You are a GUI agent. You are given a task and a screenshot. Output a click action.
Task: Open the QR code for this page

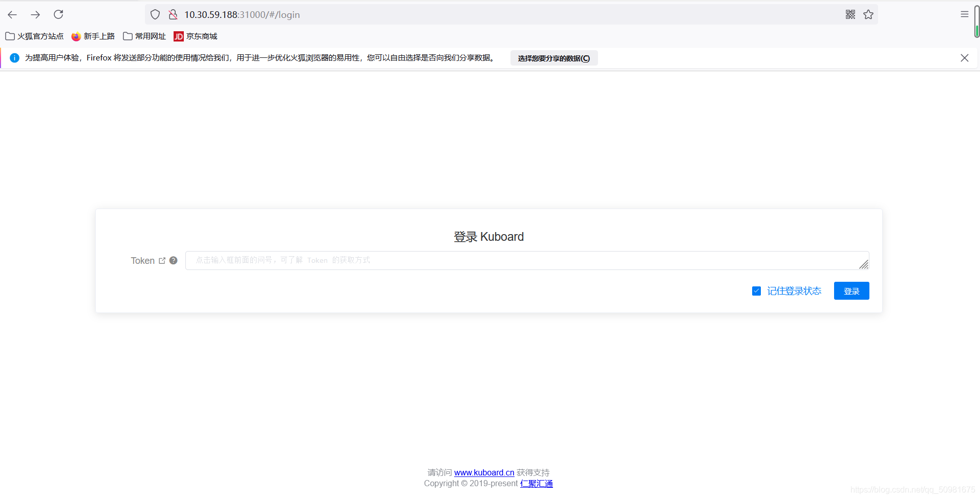click(x=850, y=14)
